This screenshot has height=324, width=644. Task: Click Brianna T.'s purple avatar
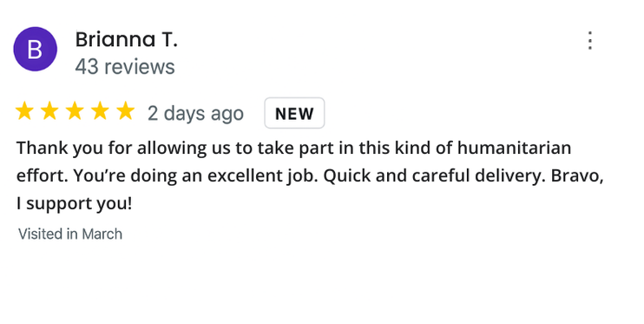[36, 49]
